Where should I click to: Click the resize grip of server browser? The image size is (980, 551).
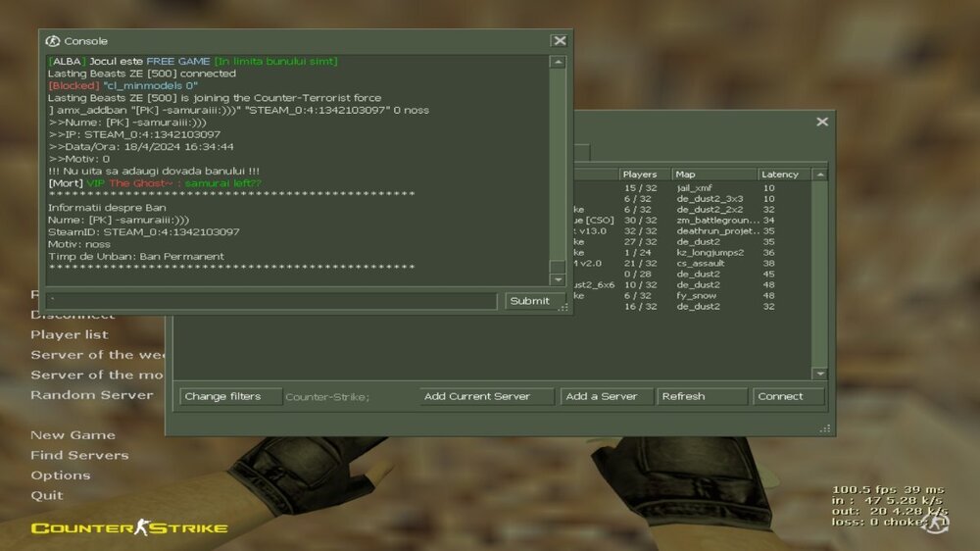tap(825, 427)
